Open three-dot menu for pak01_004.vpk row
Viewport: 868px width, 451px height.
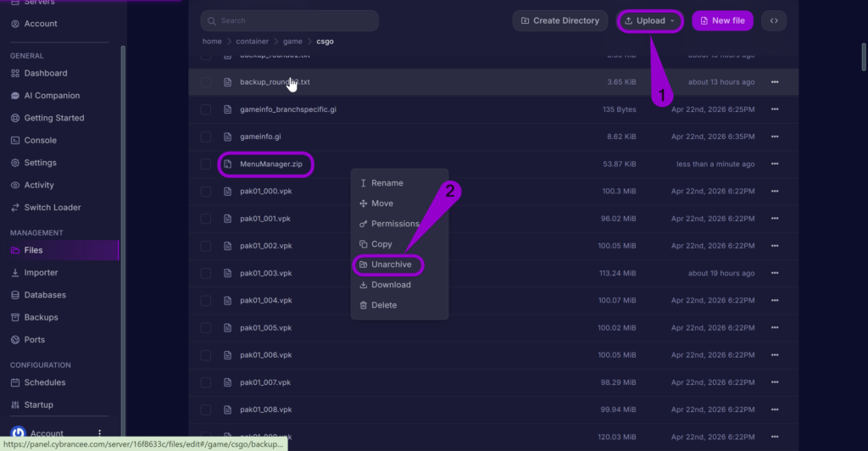pyautogui.click(x=775, y=300)
